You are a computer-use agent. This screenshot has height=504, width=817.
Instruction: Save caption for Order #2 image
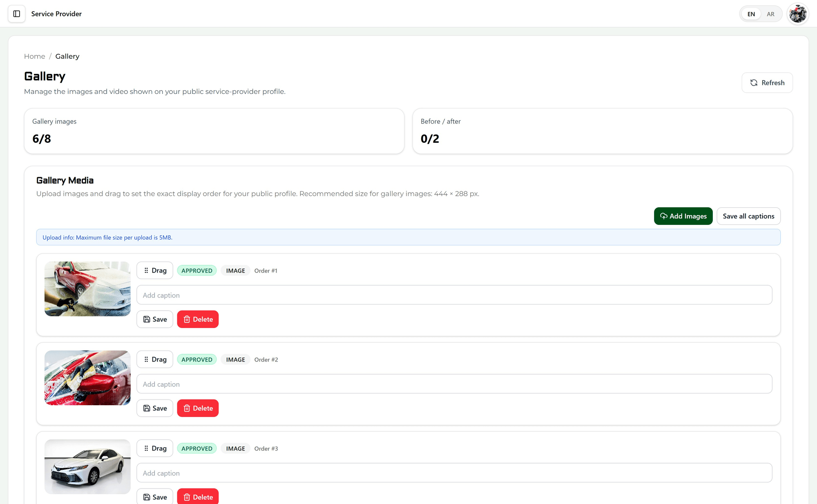pos(155,408)
